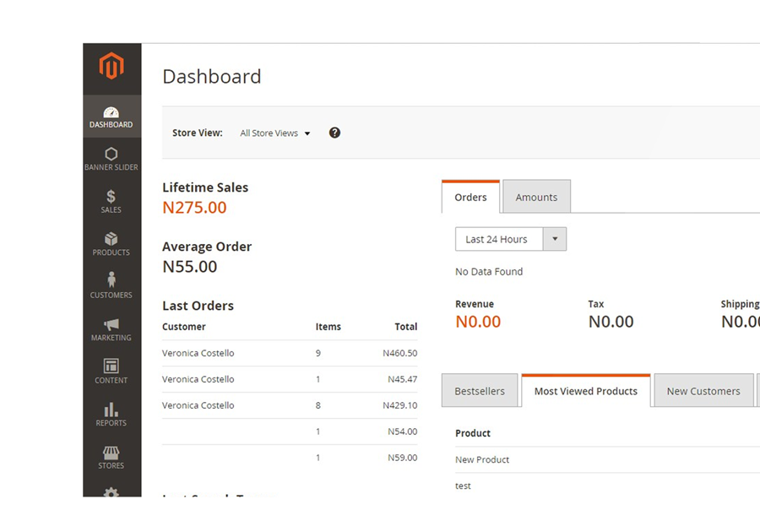The width and height of the screenshot is (760, 532).
Task: Click the Tax N0.00 value
Action: pyautogui.click(x=611, y=322)
